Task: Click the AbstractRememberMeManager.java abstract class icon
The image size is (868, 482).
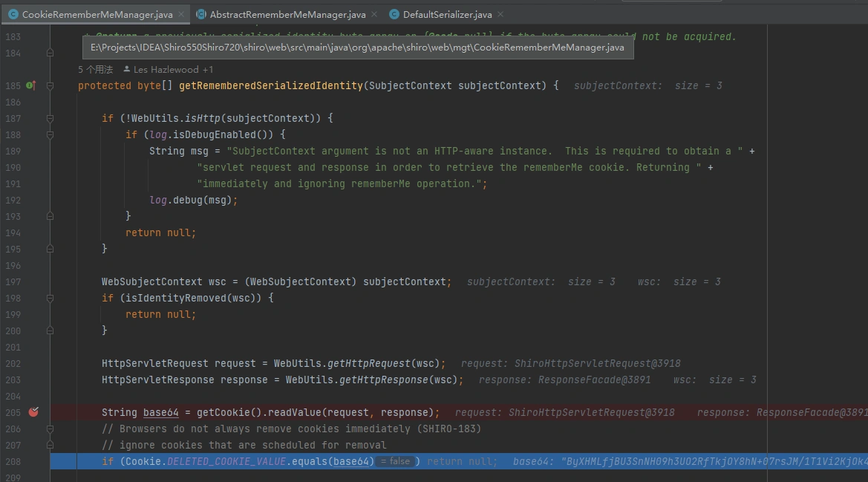Action: 201,14
